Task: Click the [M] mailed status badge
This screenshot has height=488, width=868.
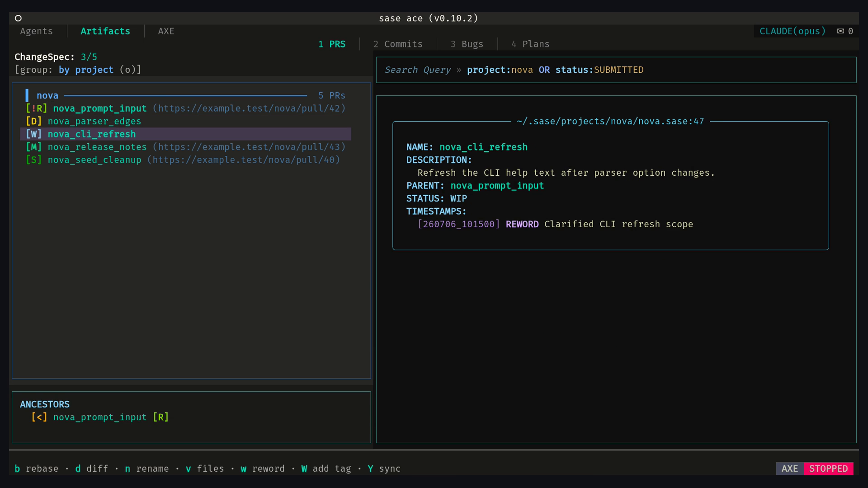Action: (34, 147)
